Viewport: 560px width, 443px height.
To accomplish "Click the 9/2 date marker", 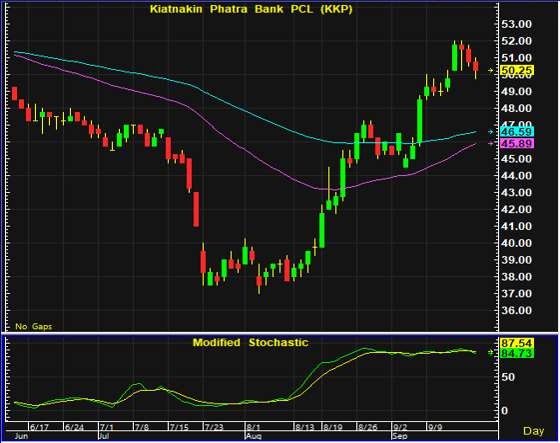I will tap(400, 427).
